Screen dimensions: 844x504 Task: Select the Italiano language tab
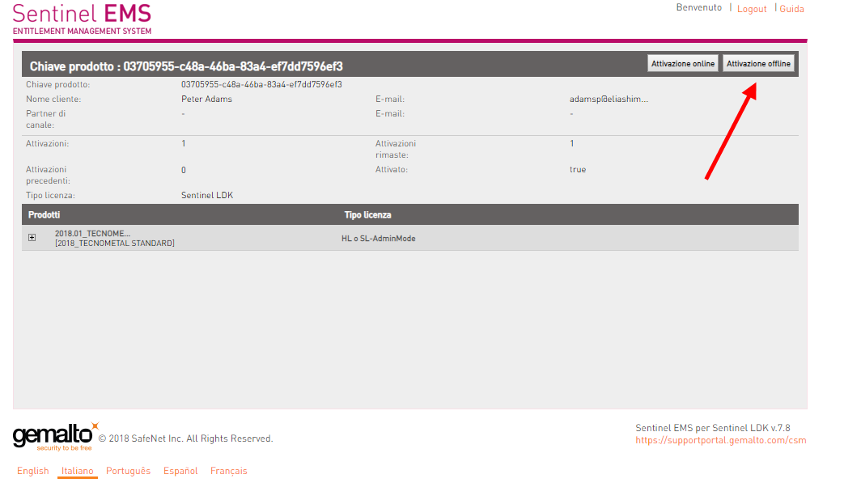click(77, 471)
